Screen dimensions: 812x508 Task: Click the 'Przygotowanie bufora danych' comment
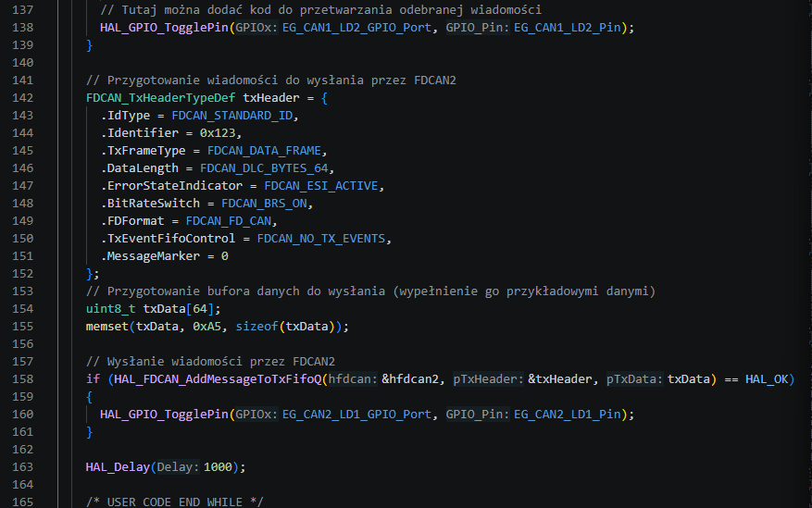coord(370,291)
